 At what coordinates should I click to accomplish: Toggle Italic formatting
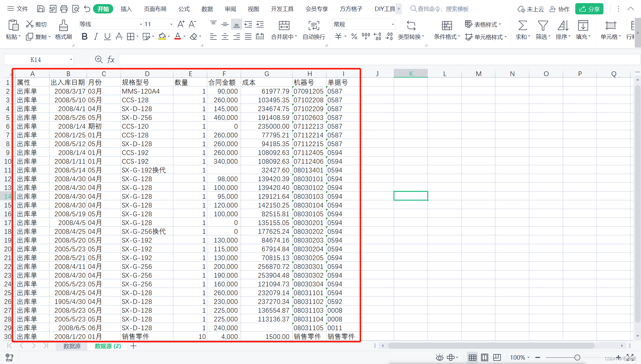[x=96, y=37]
